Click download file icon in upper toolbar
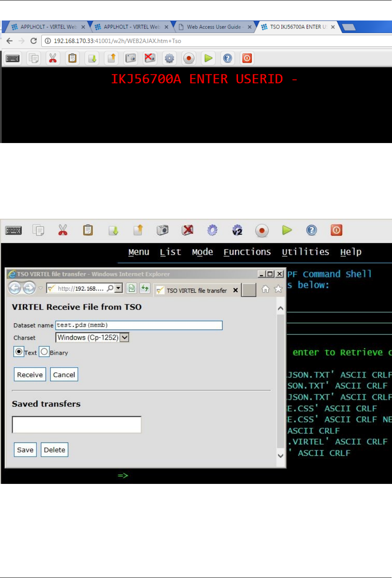This screenshot has height=578, width=392. pos(92,59)
